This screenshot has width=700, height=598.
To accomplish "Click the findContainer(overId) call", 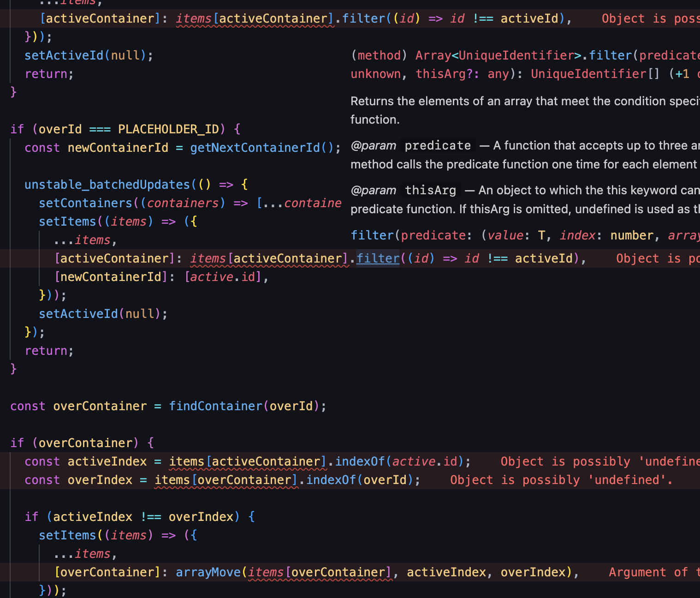I will click(244, 406).
